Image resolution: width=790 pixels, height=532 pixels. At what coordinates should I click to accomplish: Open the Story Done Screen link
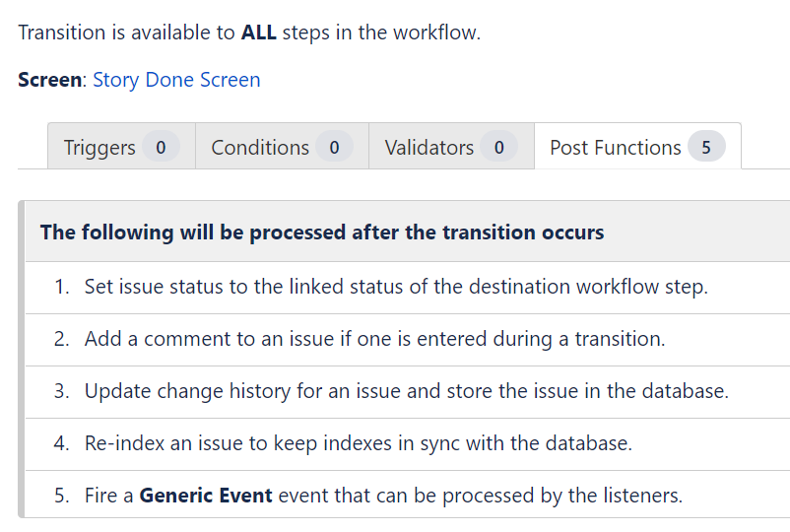pos(176,80)
